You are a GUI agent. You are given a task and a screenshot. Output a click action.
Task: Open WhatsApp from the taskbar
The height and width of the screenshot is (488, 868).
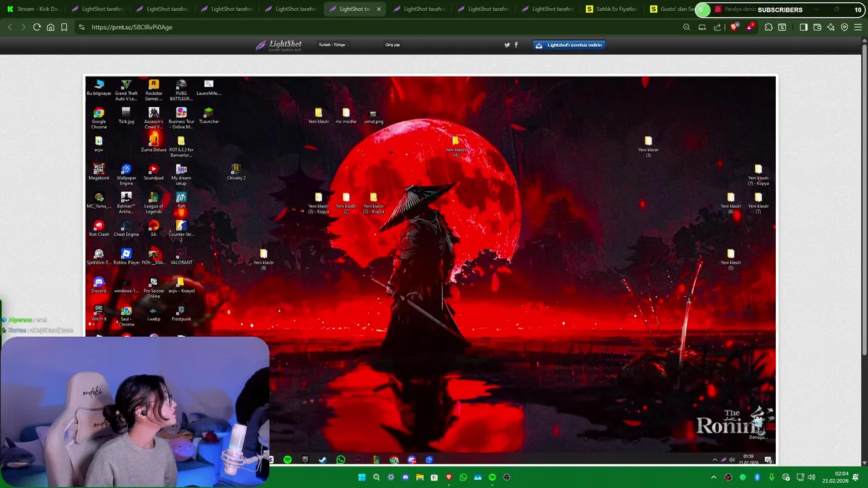(x=463, y=477)
